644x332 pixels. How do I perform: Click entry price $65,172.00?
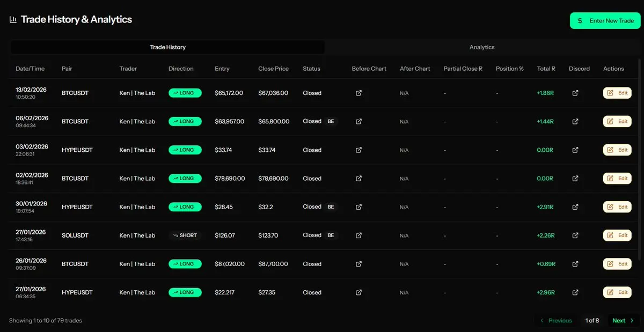229,93
